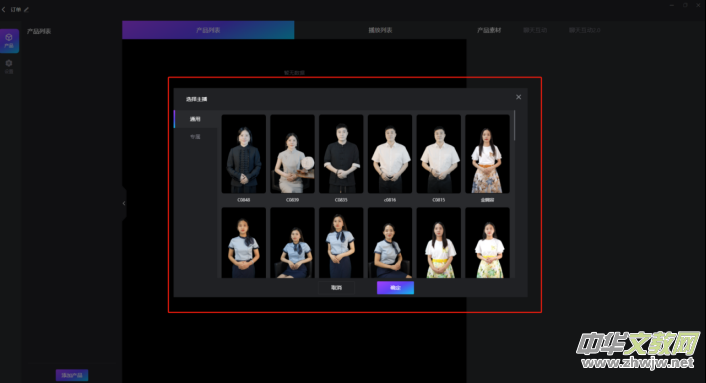Click the 添加产品 button at bottom left
The width and height of the screenshot is (706, 383).
click(72, 375)
